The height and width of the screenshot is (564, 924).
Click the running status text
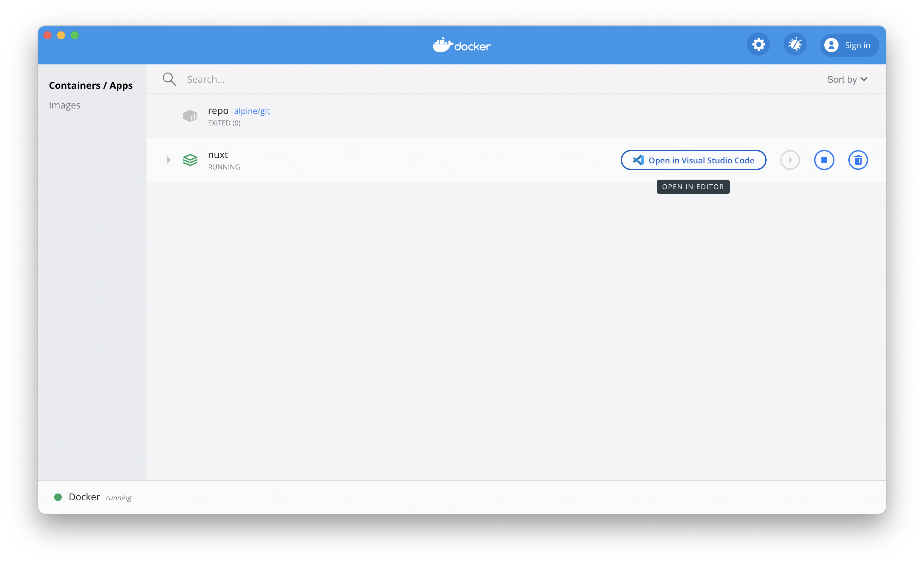pos(118,498)
